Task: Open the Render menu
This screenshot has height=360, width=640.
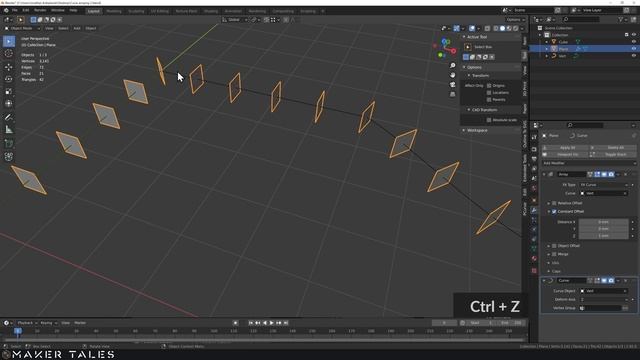Action: point(40,10)
